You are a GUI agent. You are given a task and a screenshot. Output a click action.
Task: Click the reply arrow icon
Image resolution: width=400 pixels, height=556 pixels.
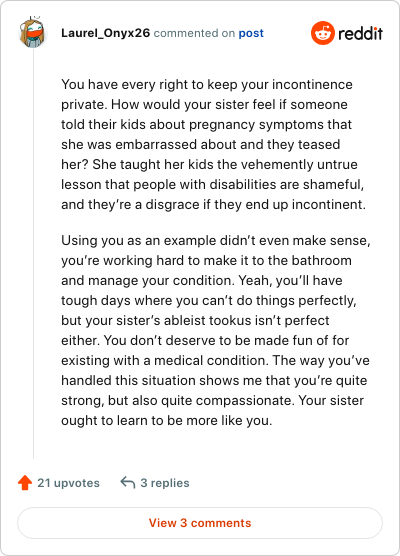coord(128,483)
